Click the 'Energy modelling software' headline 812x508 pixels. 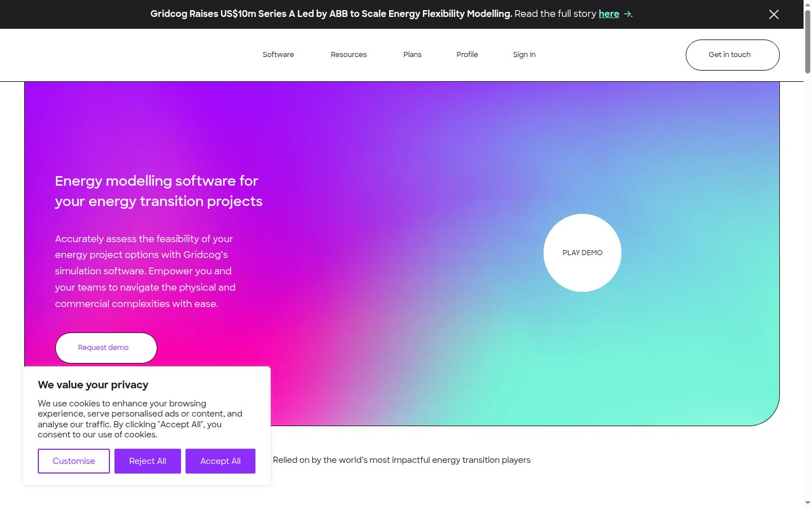click(158, 191)
